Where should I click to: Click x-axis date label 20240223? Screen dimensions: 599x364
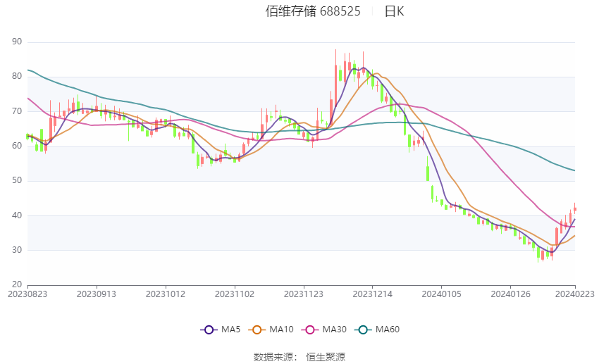click(x=575, y=294)
